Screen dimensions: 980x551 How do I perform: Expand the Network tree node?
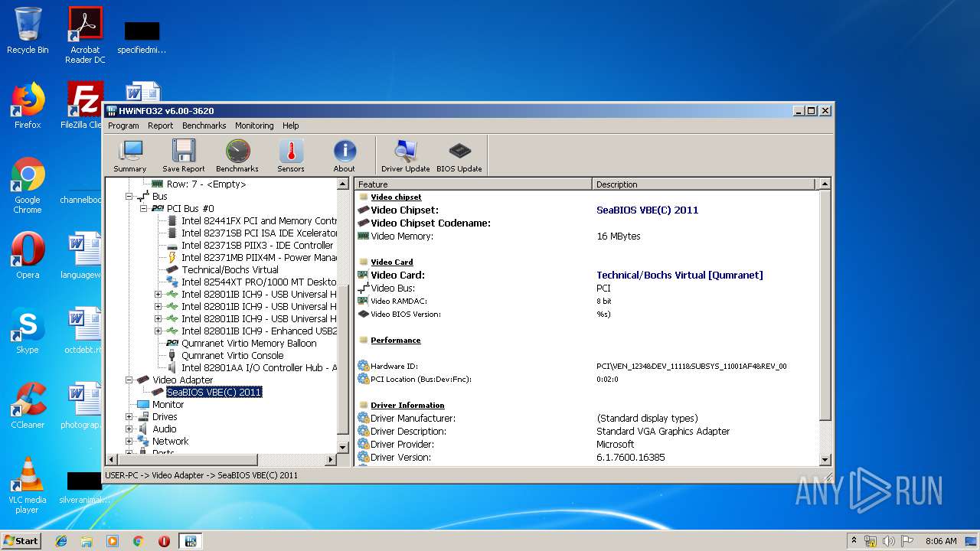point(129,442)
